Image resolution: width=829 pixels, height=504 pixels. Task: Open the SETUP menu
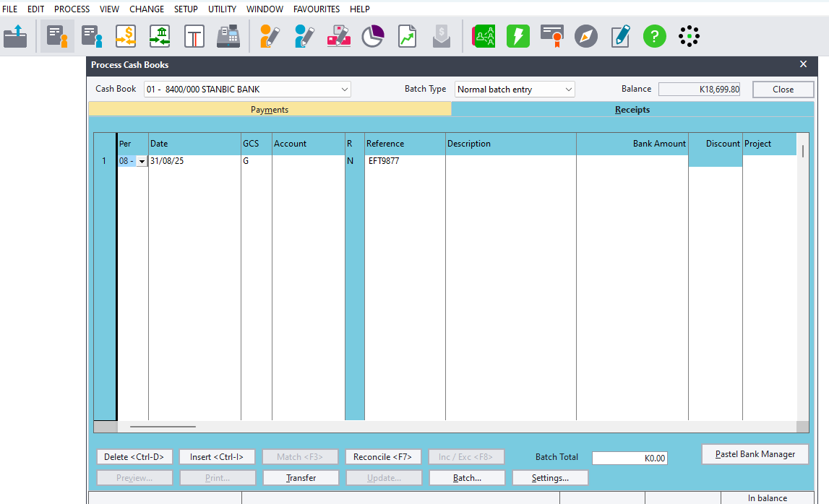186,9
